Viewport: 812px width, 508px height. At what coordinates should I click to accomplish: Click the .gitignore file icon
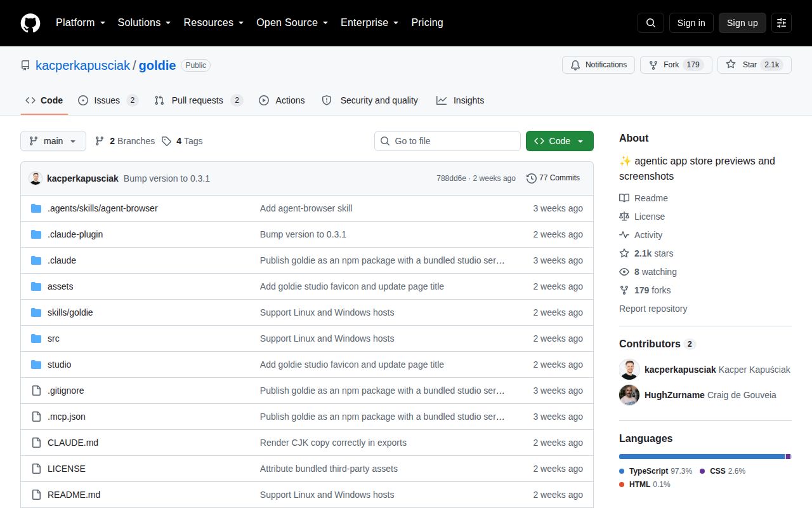coord(36,391)
